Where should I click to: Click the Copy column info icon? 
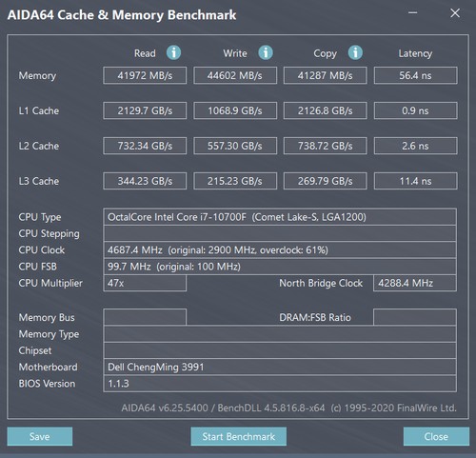coord(355,52)
